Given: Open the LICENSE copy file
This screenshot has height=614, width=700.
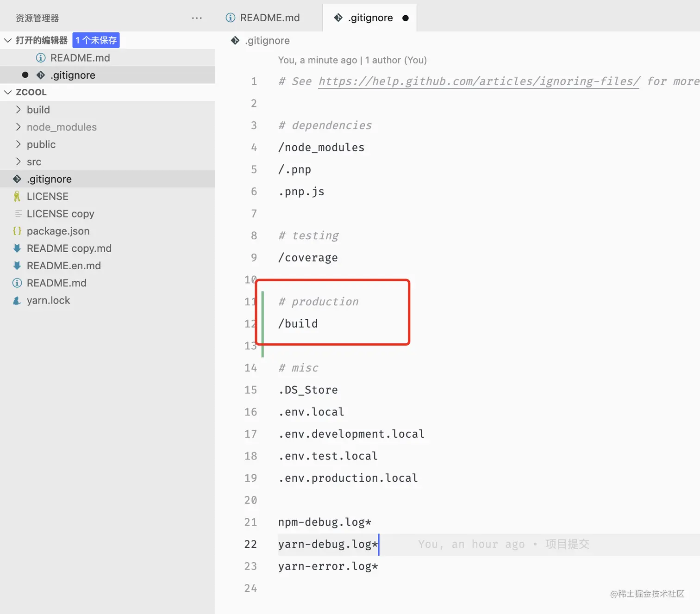Looking at the screenshot, I should coord(107,214).
